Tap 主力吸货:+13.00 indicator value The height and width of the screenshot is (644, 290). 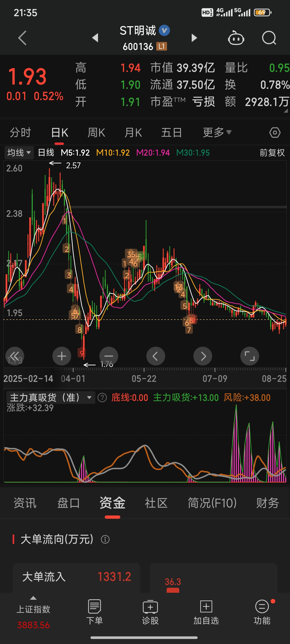186,398
